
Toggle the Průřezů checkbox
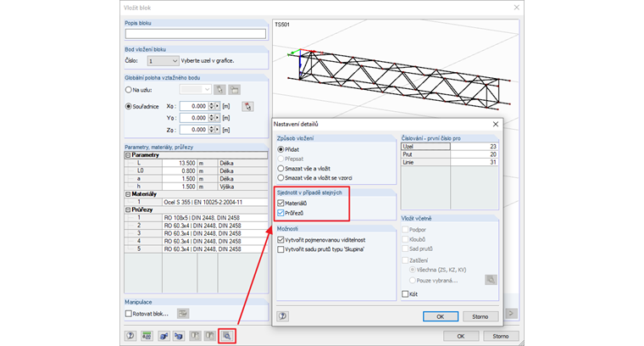281,213
